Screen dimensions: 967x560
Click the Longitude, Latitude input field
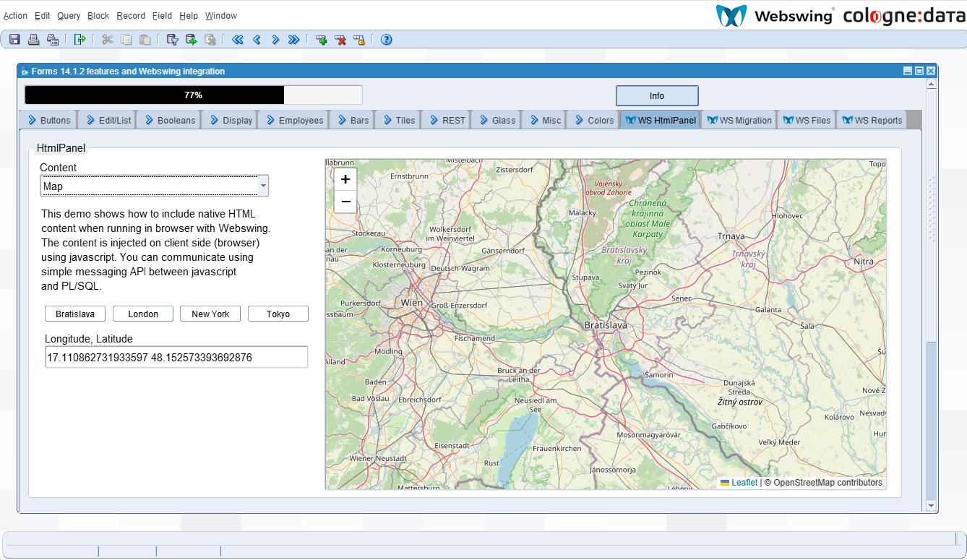coord(176,358)
